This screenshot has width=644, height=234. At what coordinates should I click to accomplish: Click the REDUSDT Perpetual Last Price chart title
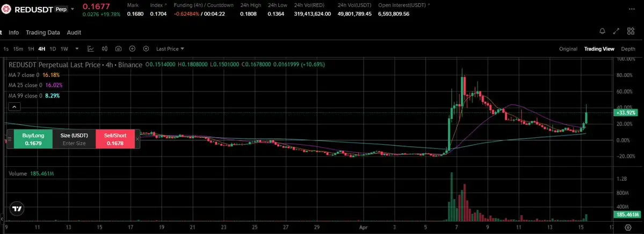(x=76, y=65)
